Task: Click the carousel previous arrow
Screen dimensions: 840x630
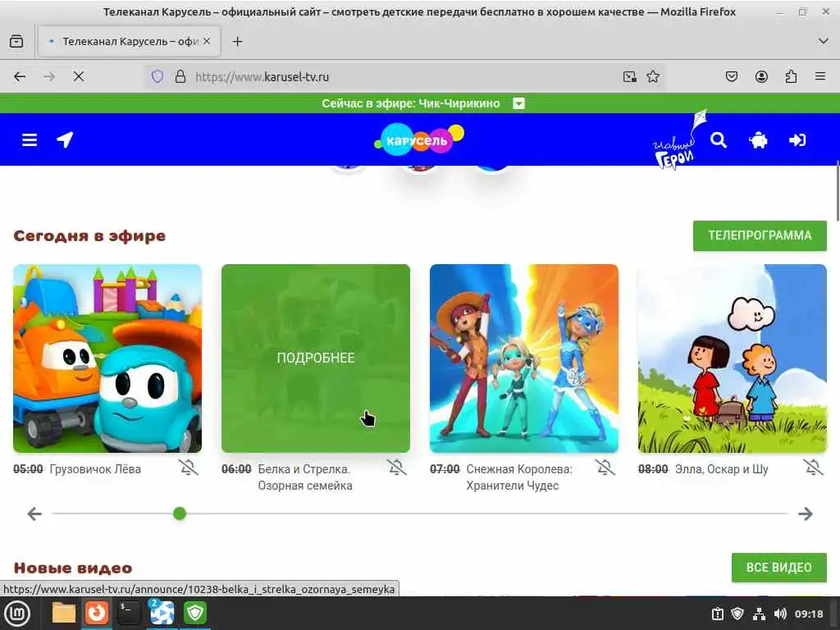Action: coord(34,514)
